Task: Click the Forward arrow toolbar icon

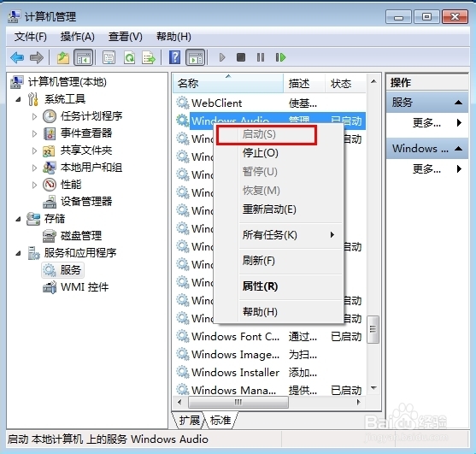Action: [x=37, y=57]
